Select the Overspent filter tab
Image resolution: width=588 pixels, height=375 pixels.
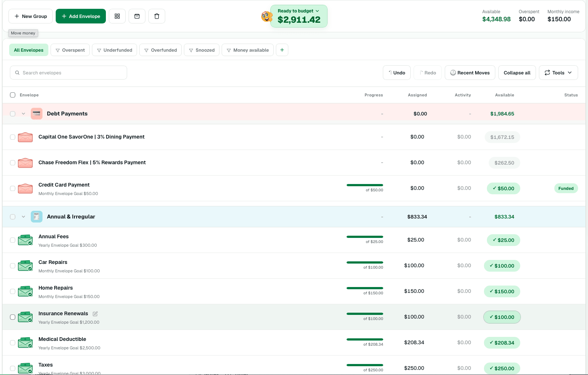click(x=70, y=50)
